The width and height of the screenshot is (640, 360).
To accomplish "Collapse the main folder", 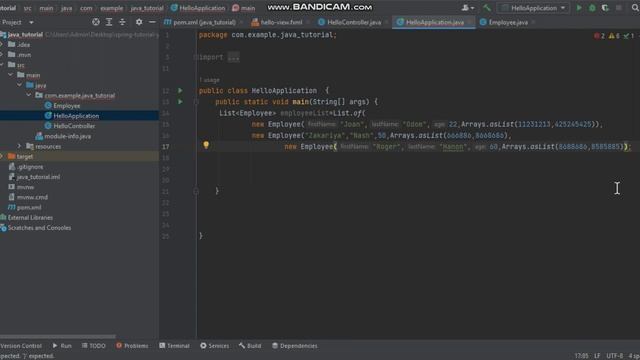I will point(11,75).
